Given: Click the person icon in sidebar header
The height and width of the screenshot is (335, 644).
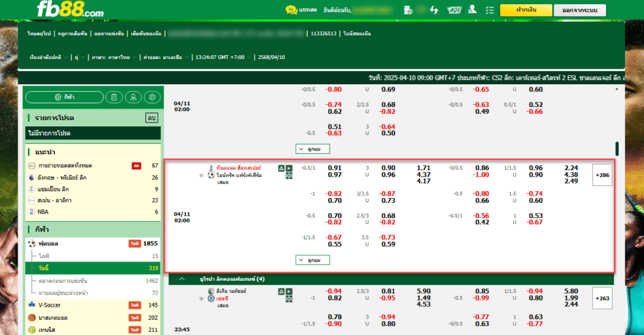Looking at the screenshot, I should (133, 97).
